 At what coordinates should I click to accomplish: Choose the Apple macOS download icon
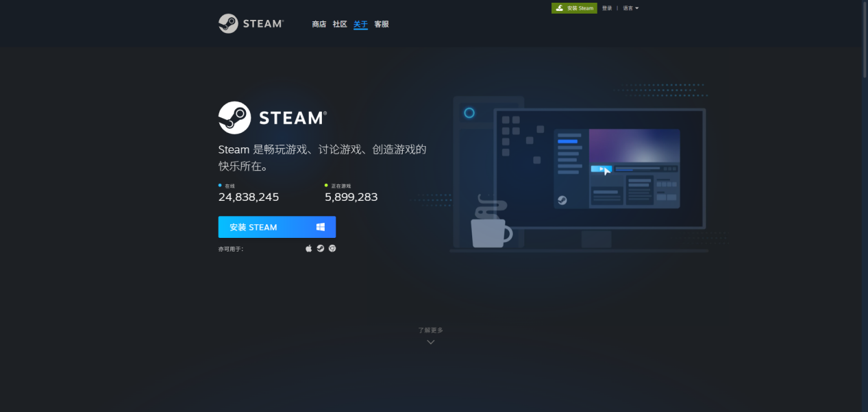pyautogui.click(x=308, y=248)
